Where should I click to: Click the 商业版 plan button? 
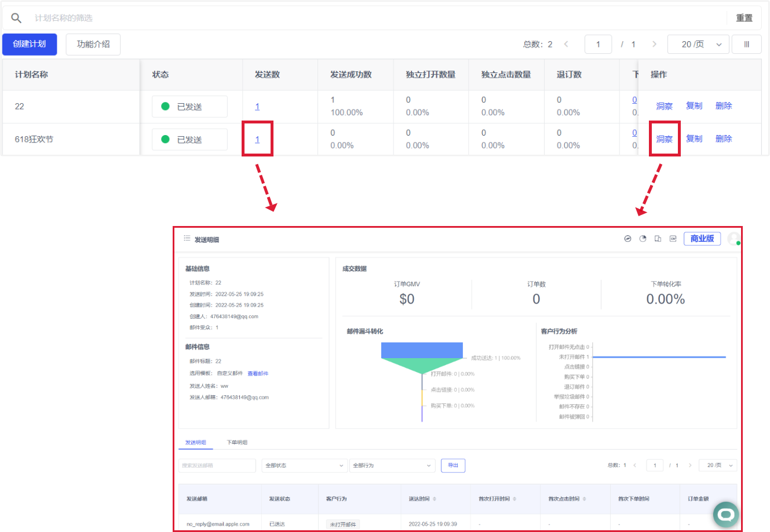tap(702, 239)
